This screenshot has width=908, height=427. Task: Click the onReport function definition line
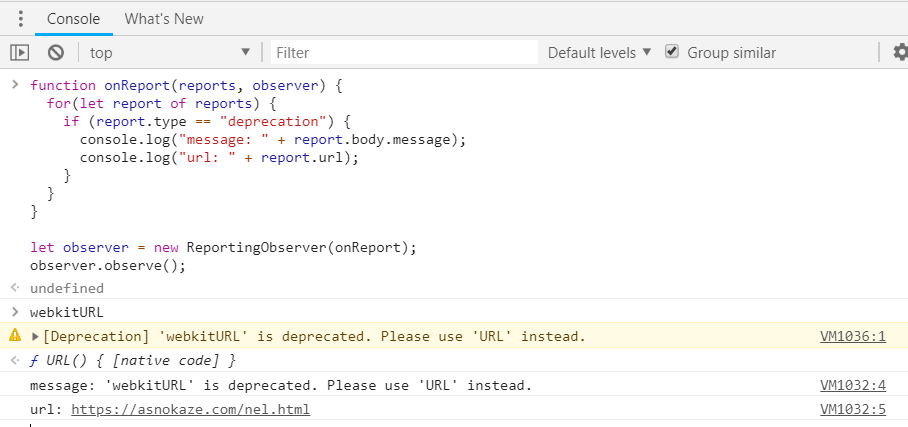click(x=186, y=86)
